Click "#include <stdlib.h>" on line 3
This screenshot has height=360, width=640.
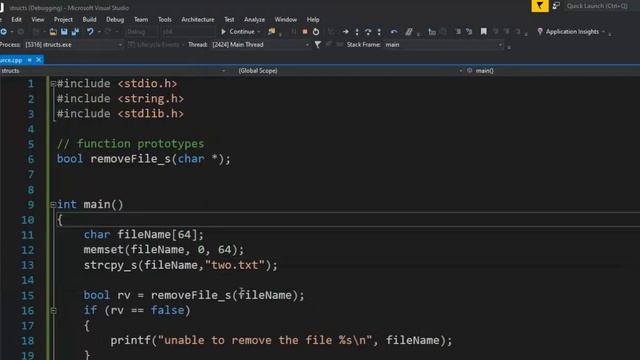click(120, 113)
